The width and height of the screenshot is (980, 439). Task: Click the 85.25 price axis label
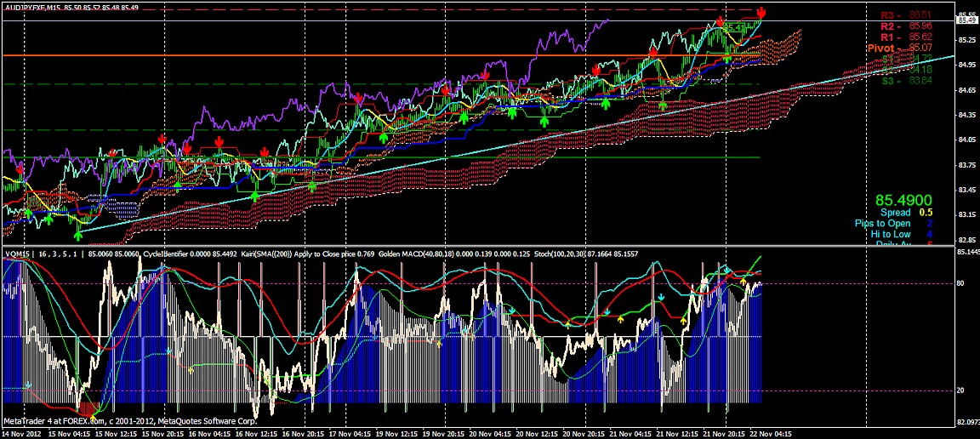point(967,40)
